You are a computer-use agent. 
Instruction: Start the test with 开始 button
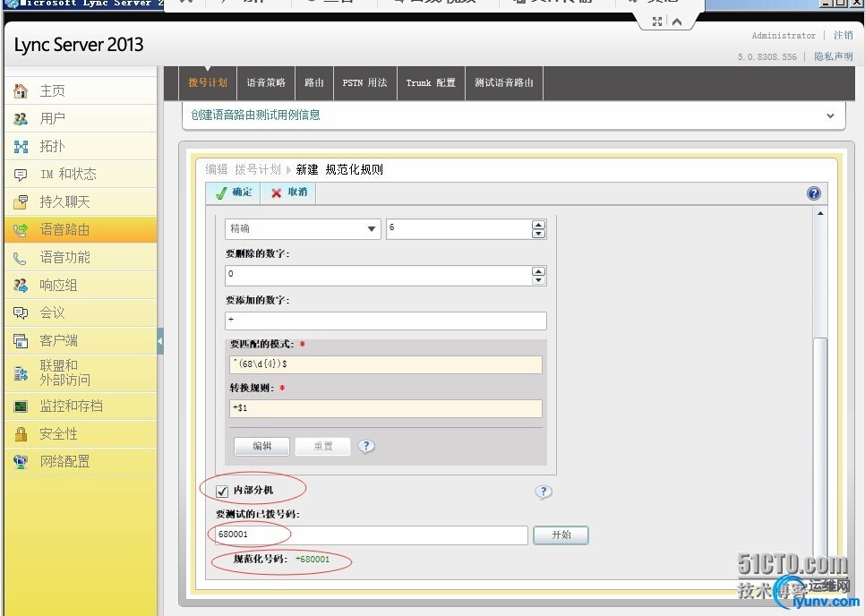coord(561,535)
